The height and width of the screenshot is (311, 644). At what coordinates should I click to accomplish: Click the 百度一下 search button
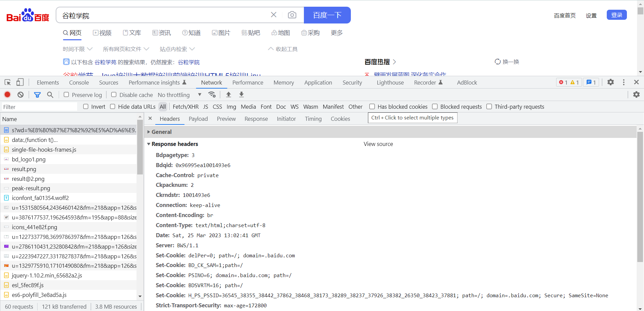pos(327,15)
